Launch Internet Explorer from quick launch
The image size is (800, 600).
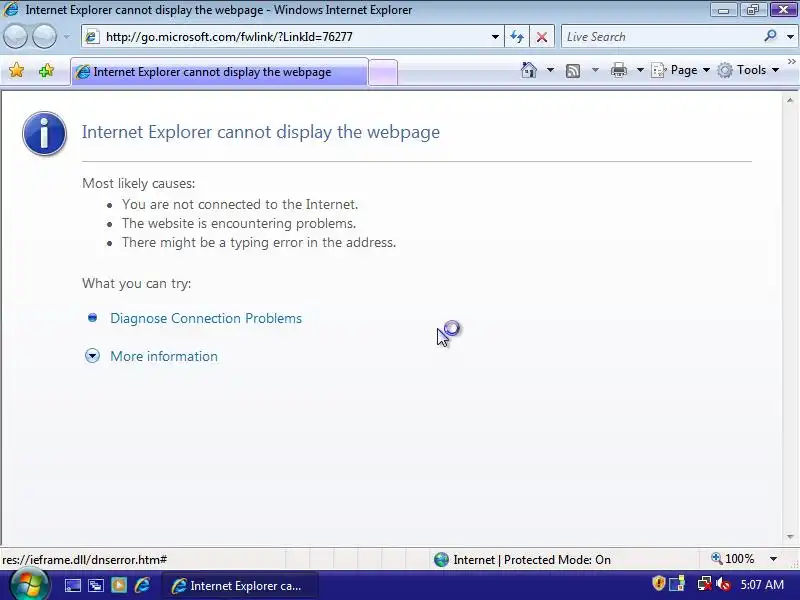[142, 585]
